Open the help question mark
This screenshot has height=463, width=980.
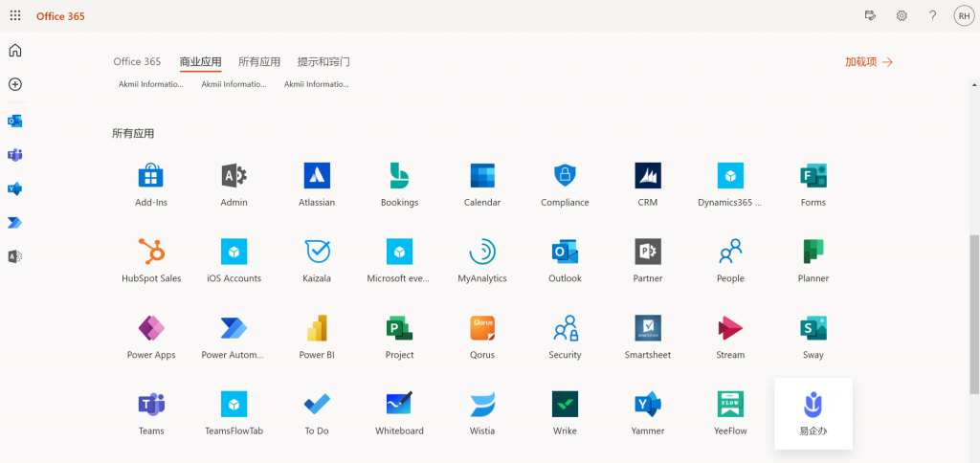coord(932,16)
